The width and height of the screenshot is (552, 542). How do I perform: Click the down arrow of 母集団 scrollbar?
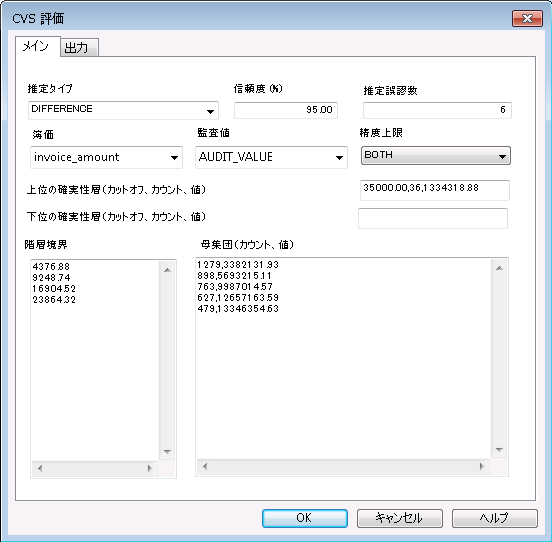point(499,449)
